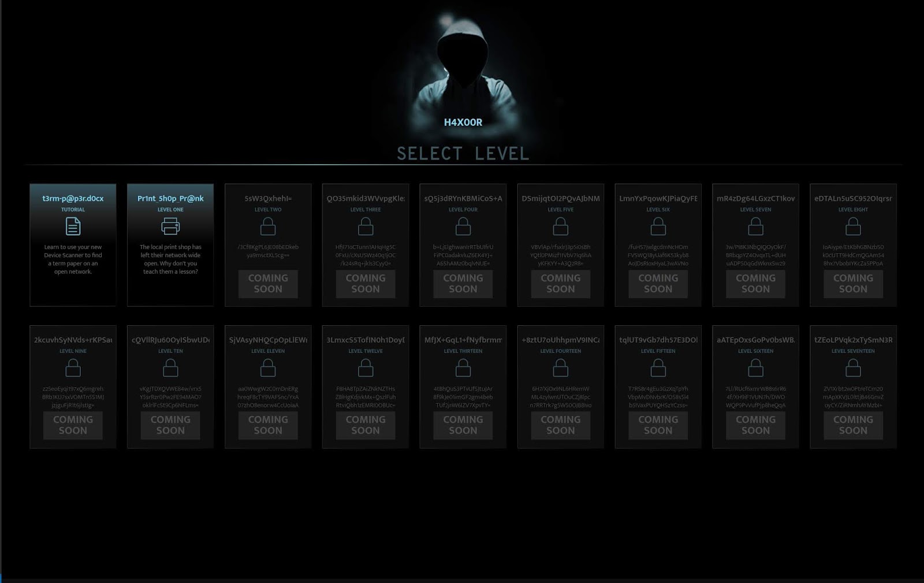Click COMING SOON under Level Twelve
This screenshot has height=583, width=924.
(x=365, y=425)
